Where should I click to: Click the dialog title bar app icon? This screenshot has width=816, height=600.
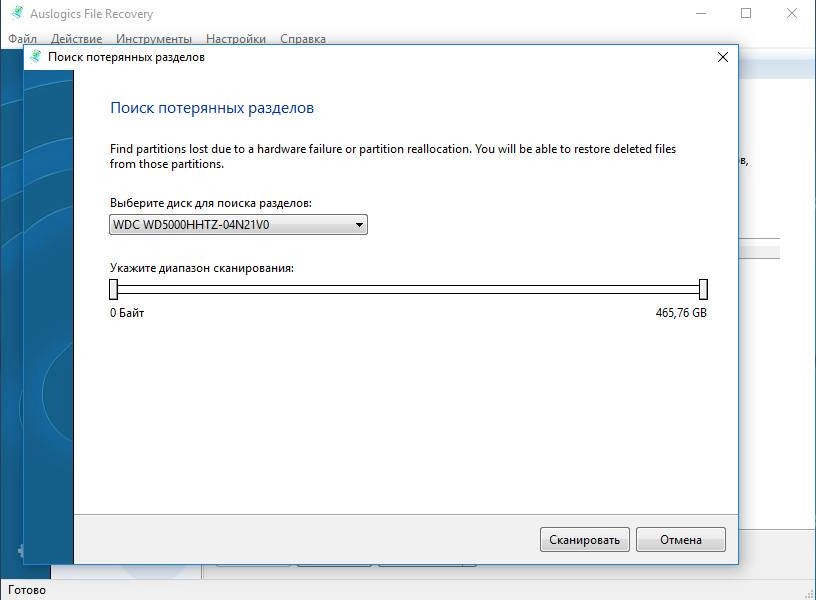pyautogui.click(x=35, y=57)
